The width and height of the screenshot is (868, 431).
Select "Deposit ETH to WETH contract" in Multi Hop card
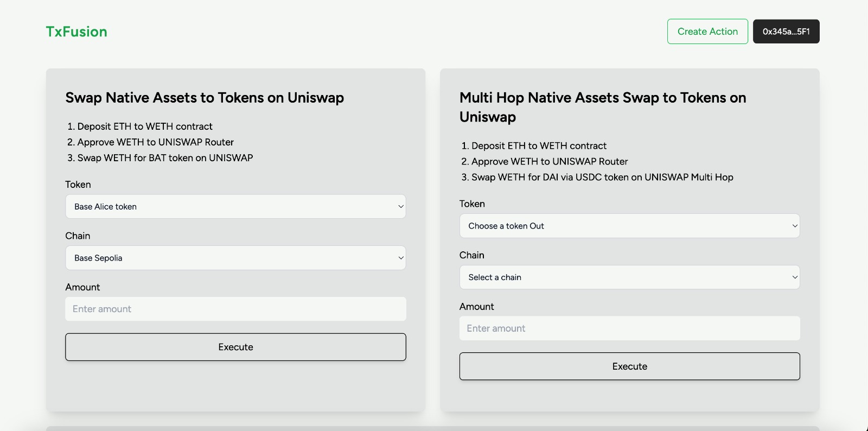click(x=539, y=146)
